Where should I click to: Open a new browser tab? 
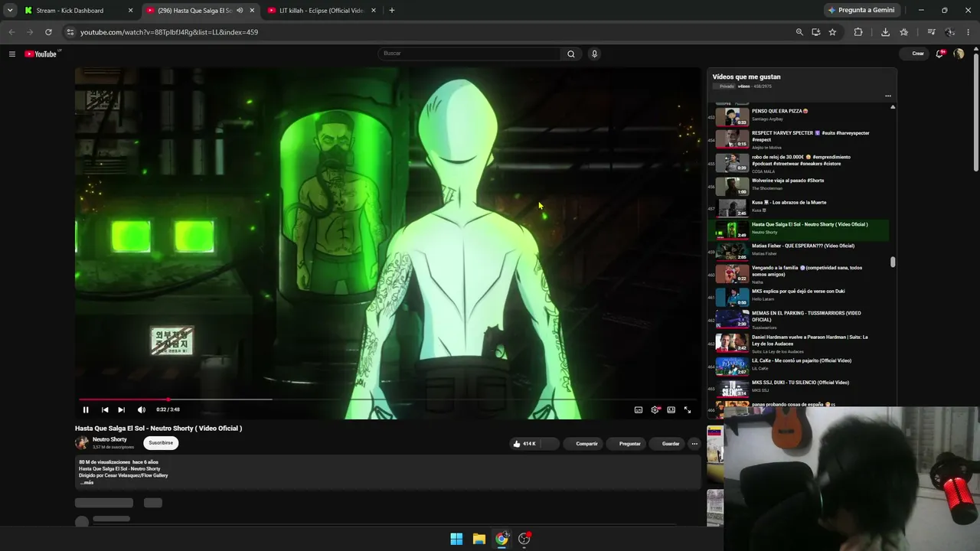[x=392, y=11]
